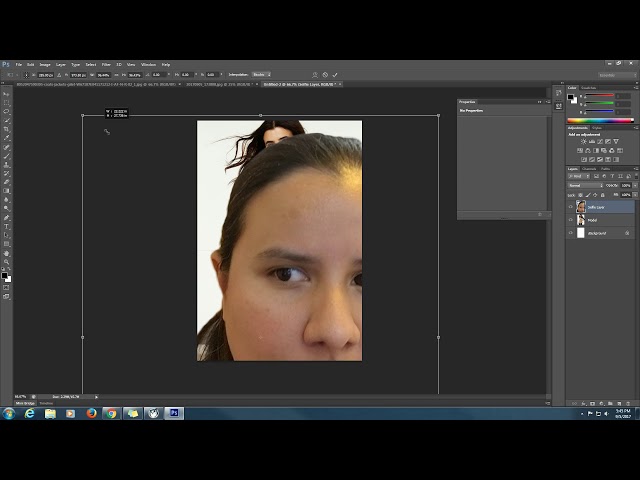640x480 pixels.
Task: Delete the selected layer via trash icon
Action: 628,403
